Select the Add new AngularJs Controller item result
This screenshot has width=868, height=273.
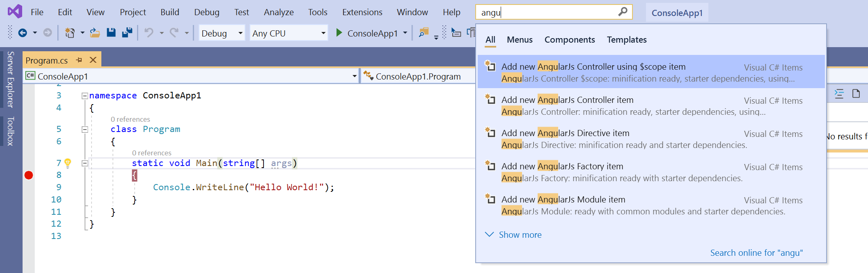[x=651, y=105]
